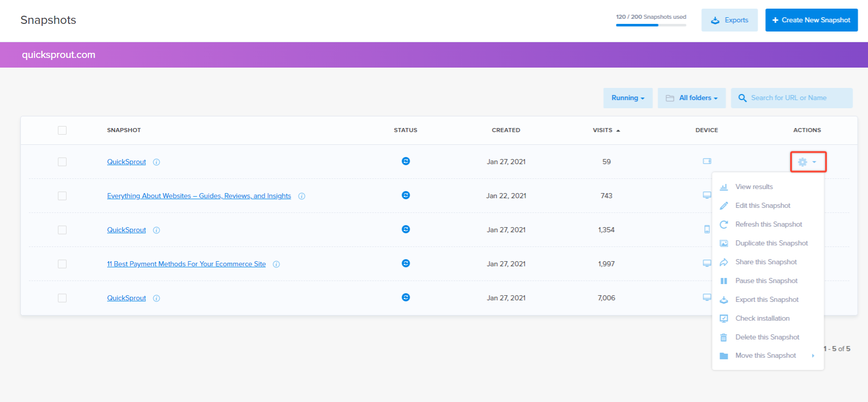Click the STATUS column header
Viewport: 868px width, 402px height.
pos(406,131)
